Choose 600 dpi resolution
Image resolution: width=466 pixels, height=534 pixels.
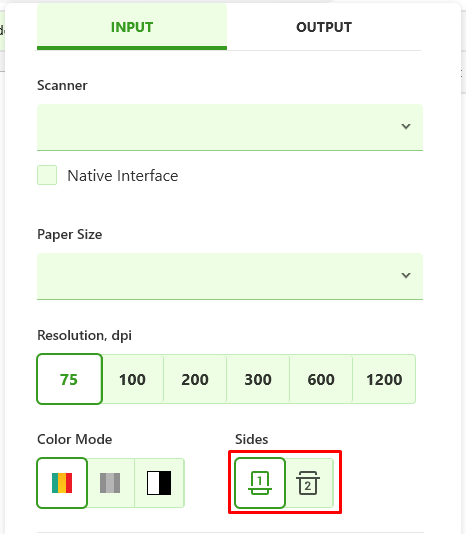pos(321,379)
